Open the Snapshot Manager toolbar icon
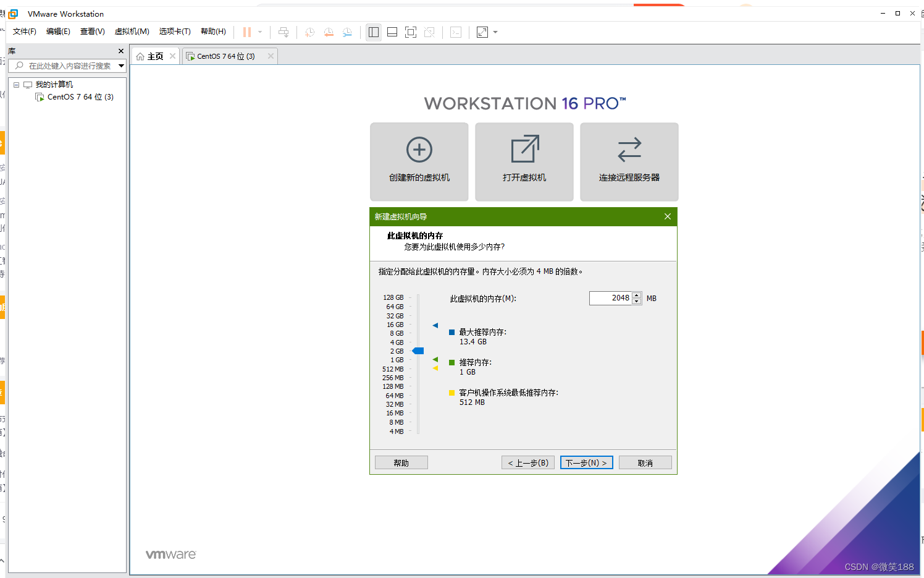The height and width of the screenshot is (578, 924). (347, 32)
